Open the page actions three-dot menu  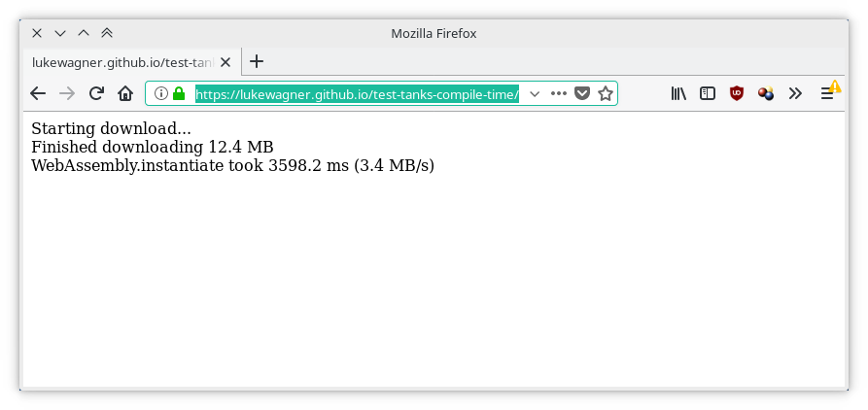559,93
